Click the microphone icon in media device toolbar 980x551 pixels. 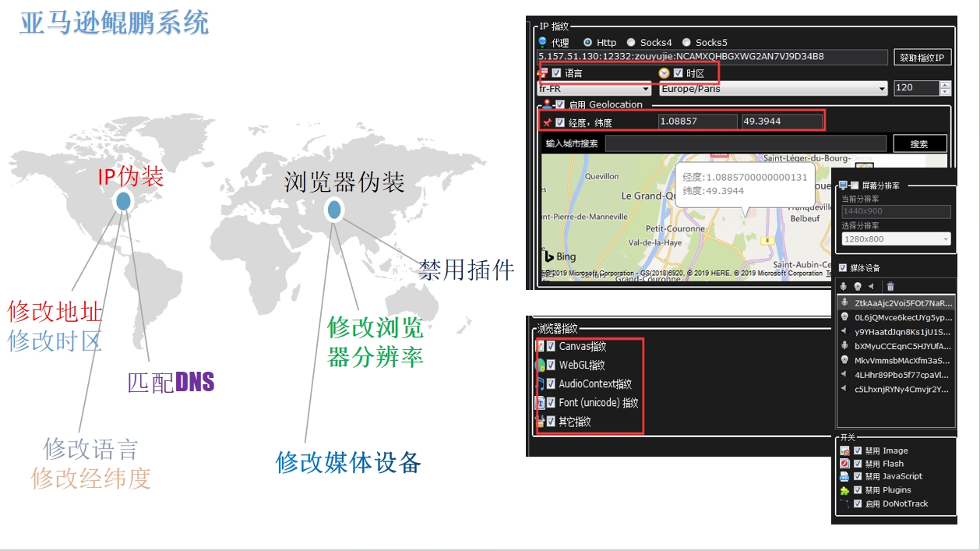pos(844,287)
